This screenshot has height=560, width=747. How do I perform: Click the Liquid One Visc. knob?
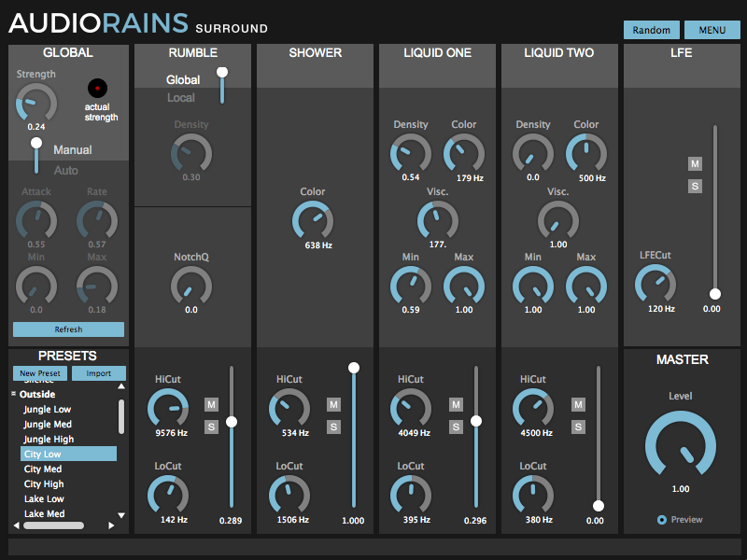click(437, 221)
